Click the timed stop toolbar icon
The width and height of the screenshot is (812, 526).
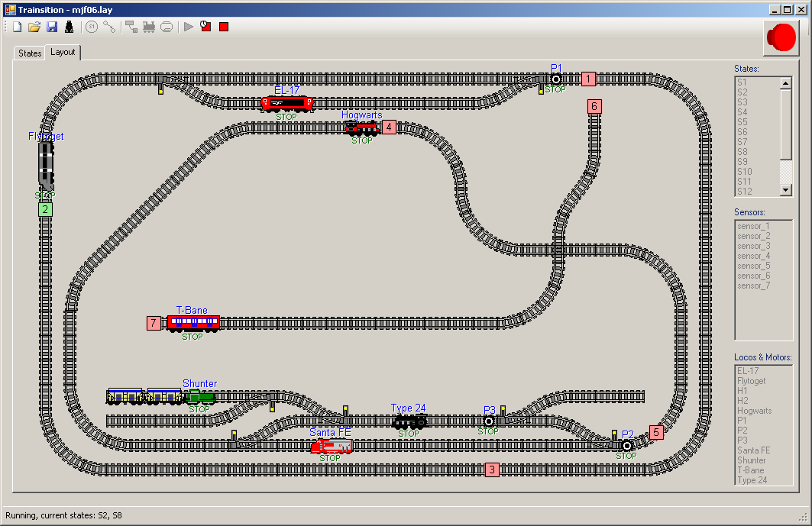(205, 27)
